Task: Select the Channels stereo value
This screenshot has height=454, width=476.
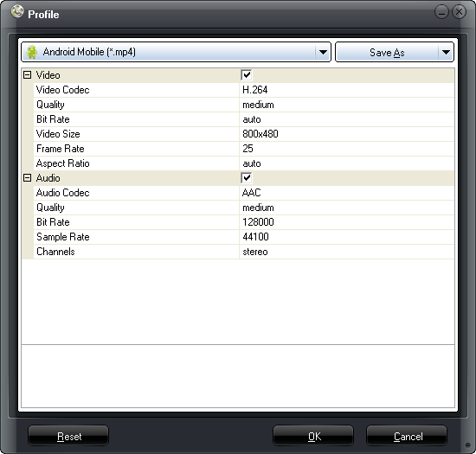Action: 347,252
